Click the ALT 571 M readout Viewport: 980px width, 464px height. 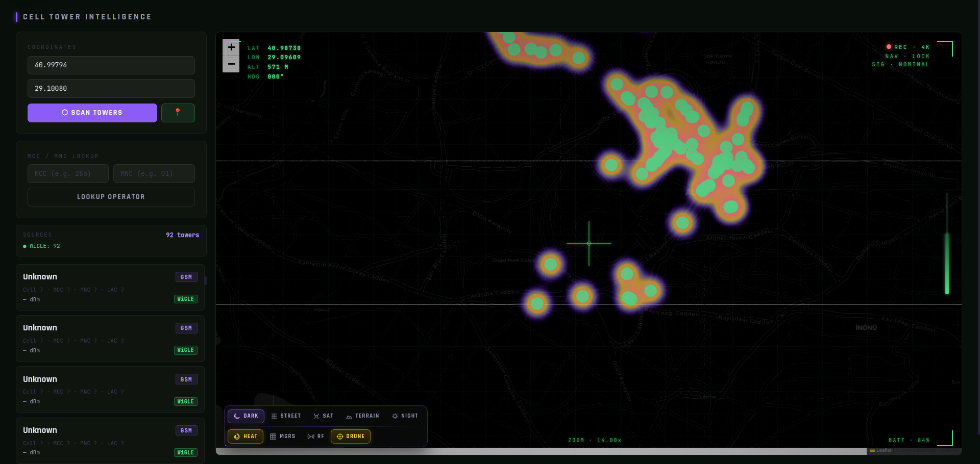[268, 67]
